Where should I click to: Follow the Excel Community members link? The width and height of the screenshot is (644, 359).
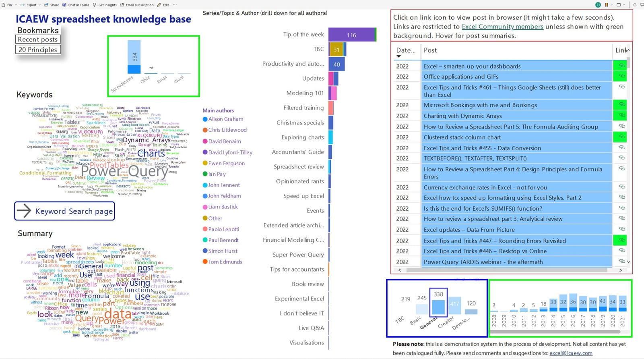502,27
